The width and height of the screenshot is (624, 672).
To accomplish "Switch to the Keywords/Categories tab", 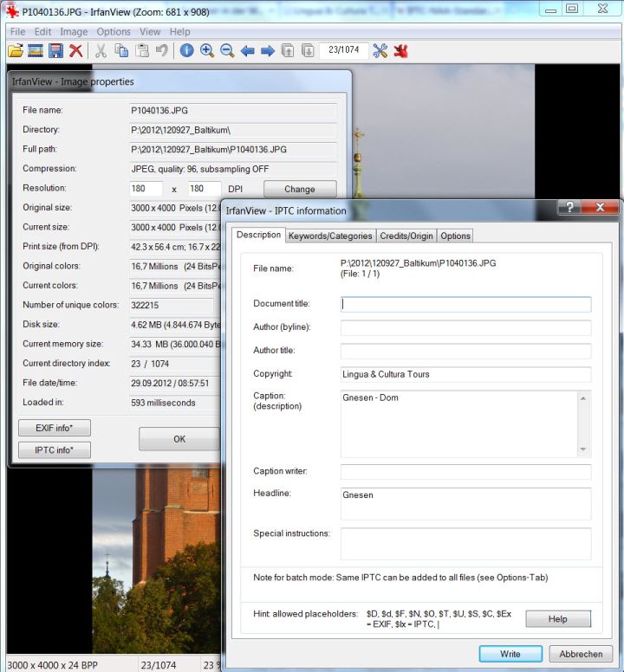I will (x=330, y=236).
